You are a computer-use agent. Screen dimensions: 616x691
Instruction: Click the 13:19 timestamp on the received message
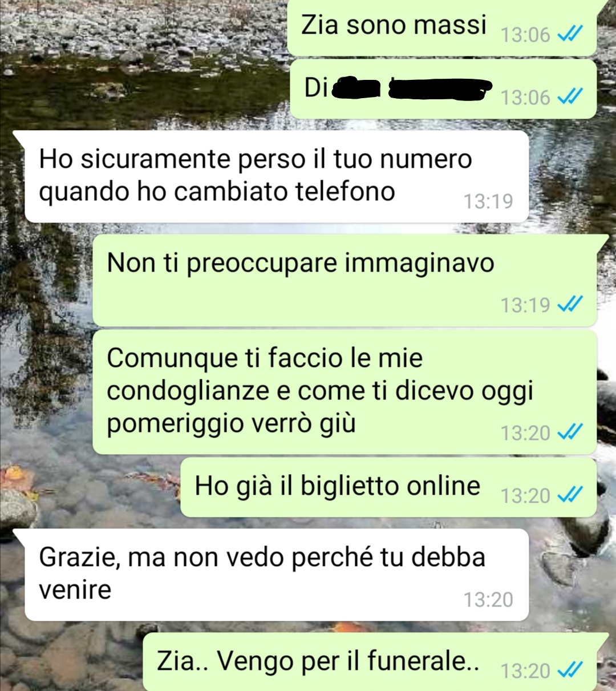coord(488,201)
